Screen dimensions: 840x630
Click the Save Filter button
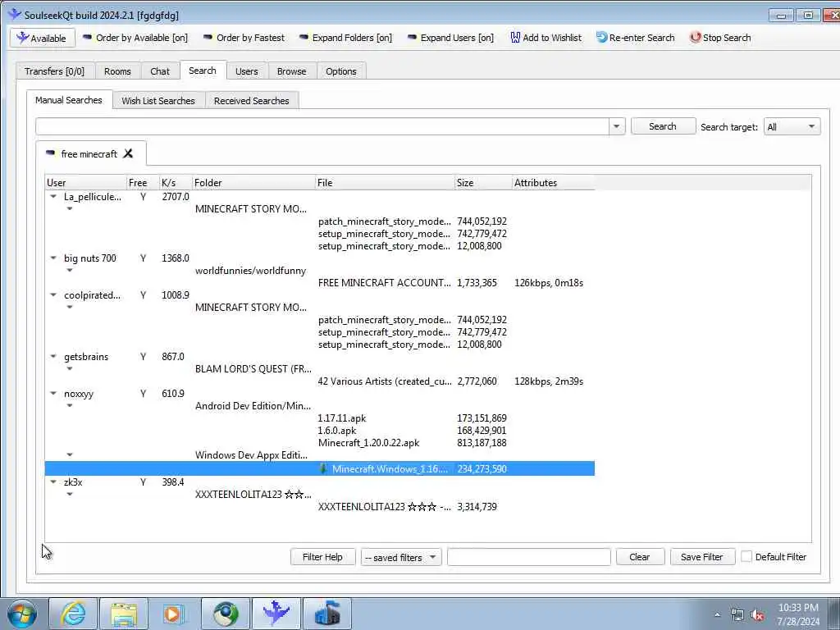coord(702,557)
